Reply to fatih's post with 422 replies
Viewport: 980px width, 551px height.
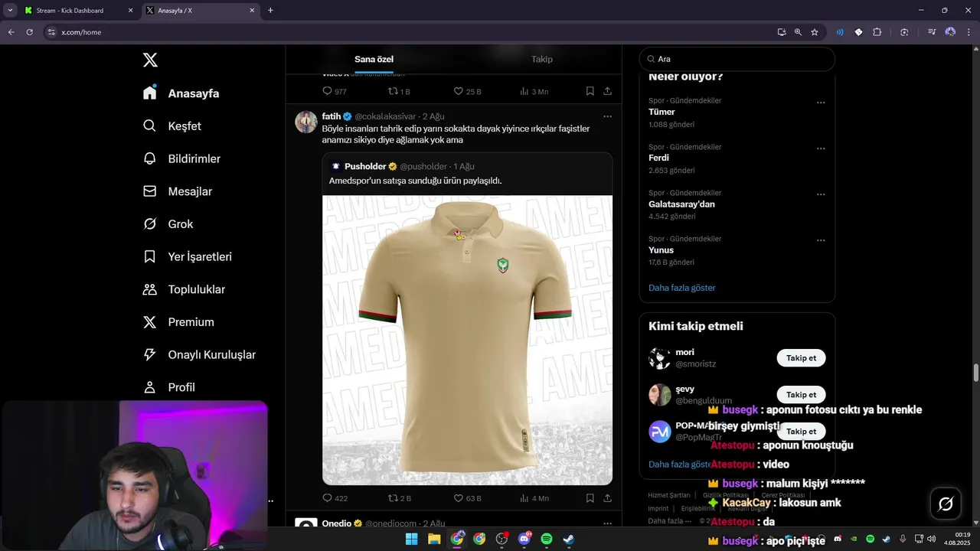335,498
